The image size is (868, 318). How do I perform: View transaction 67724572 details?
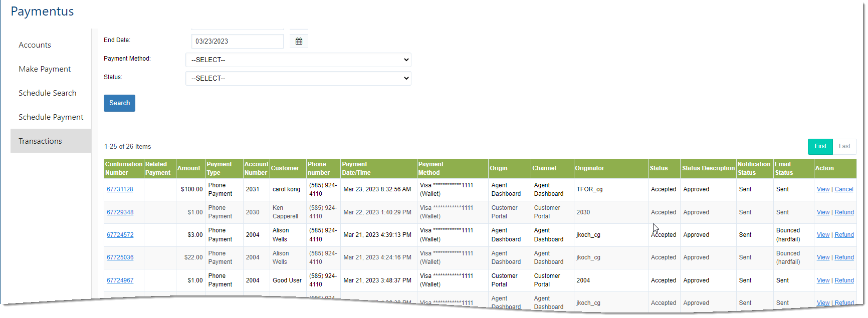click(823, 235)
